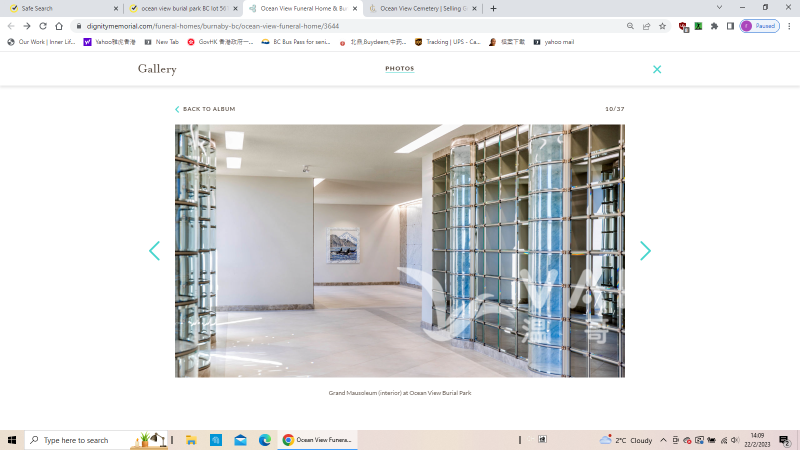Open the Yahoo mail bookmark
The height and width of the screenshot is (450, 800).
tap(554, 42)
